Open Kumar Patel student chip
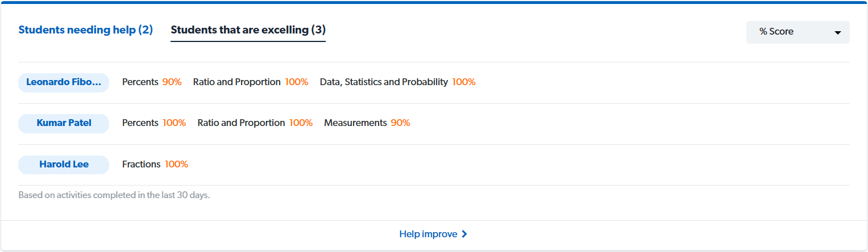Viewport: 868px width, 252px height. pos(64,123)
